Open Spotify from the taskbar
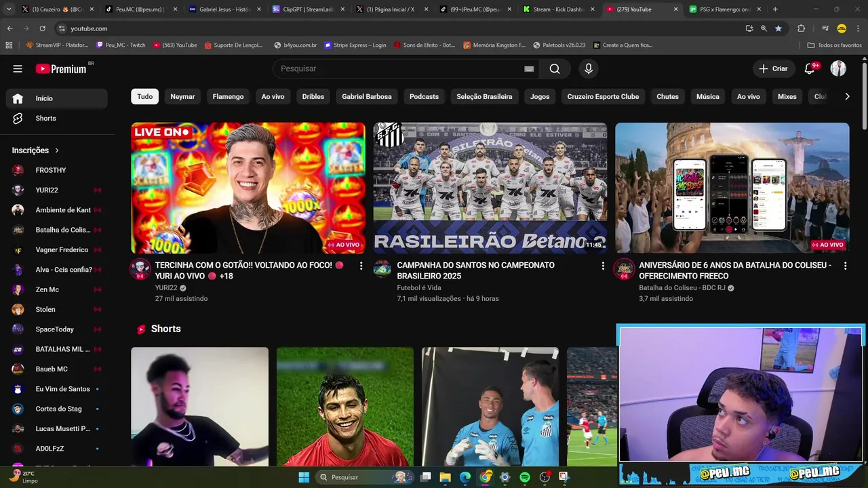 (x=525, y=477)
